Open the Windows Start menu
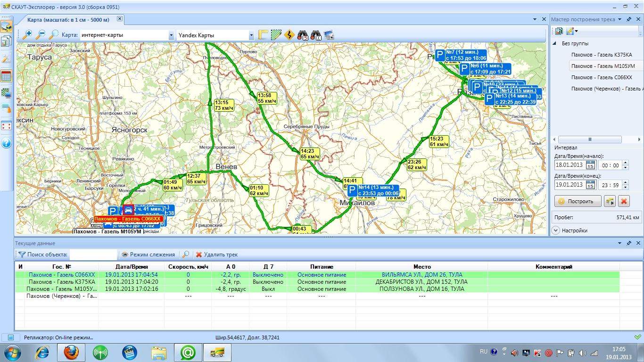This screenshot has width=644, height=362. [x=12, y=352]
